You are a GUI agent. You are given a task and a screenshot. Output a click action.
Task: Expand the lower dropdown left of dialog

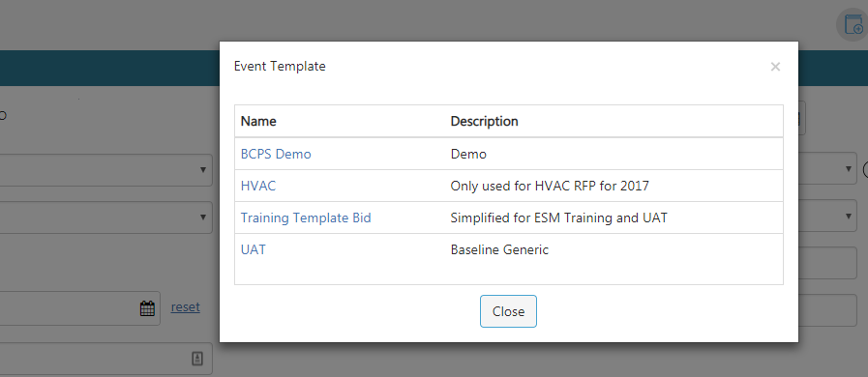pos(105,217)
